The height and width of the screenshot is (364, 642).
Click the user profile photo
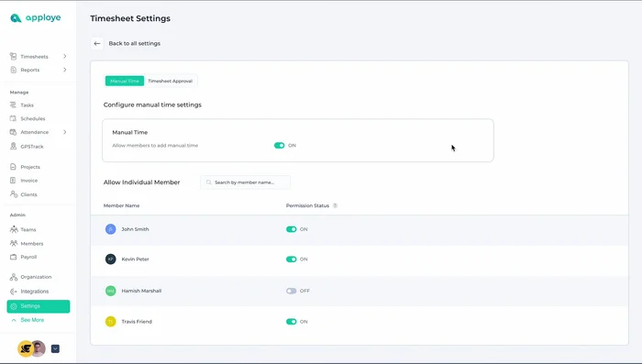[x=39, y=348]
